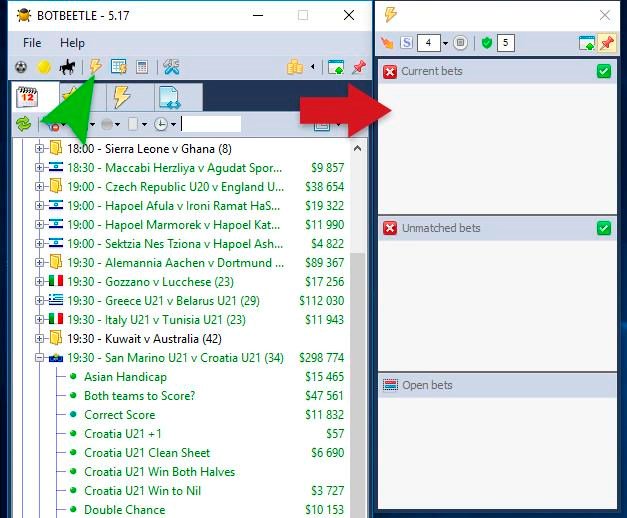Expand the Greece U21 v Belarus U21 event
The image size is (627, 518).
pyautogui.click(x=39, y=301)
